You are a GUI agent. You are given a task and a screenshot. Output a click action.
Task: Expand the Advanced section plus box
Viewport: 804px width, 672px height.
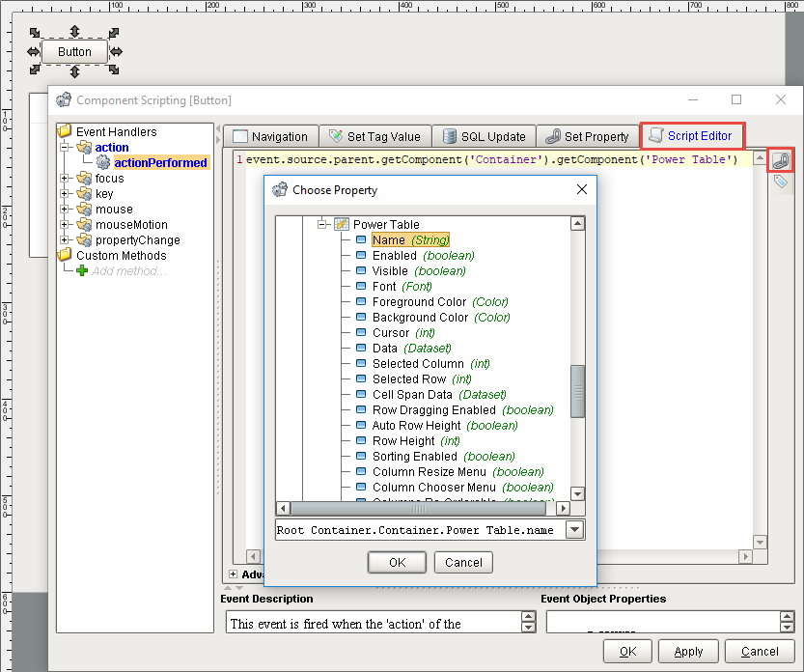tap(233, 574)
